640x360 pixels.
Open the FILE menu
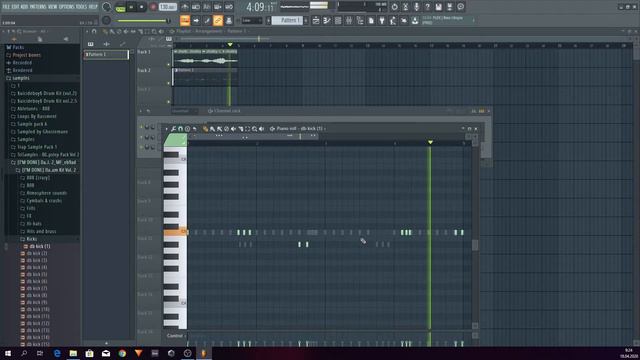7,7
